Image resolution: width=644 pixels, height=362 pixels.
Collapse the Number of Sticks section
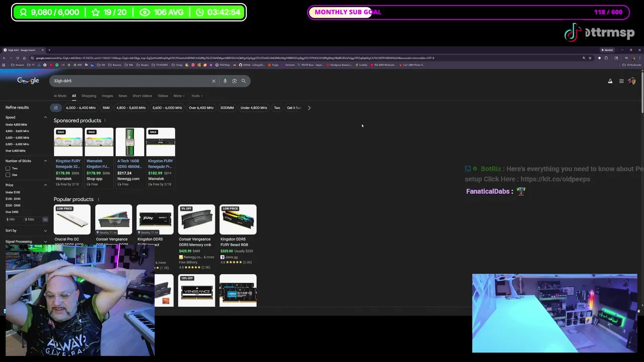(x=45, y=161)
